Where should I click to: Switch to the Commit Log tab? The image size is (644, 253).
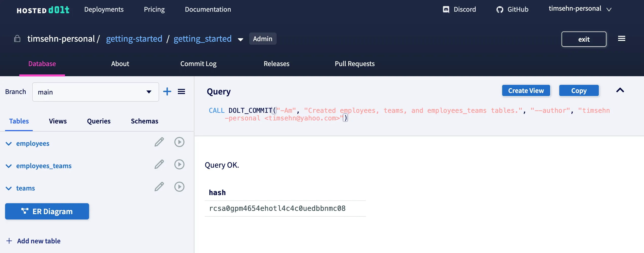[198, 64]
